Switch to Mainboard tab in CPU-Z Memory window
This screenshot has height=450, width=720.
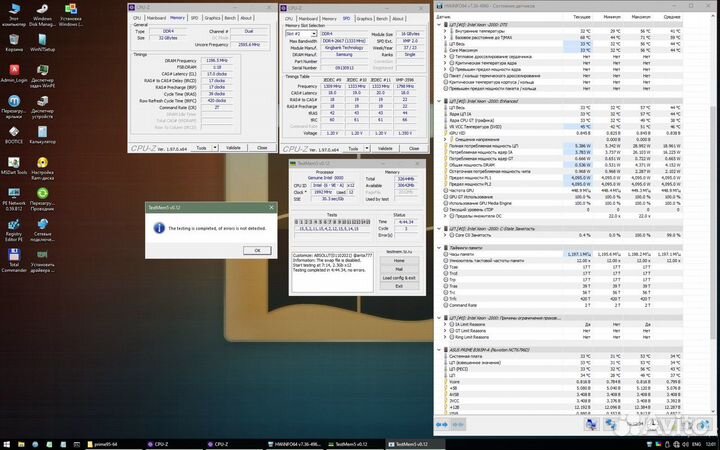pos(156,18)
